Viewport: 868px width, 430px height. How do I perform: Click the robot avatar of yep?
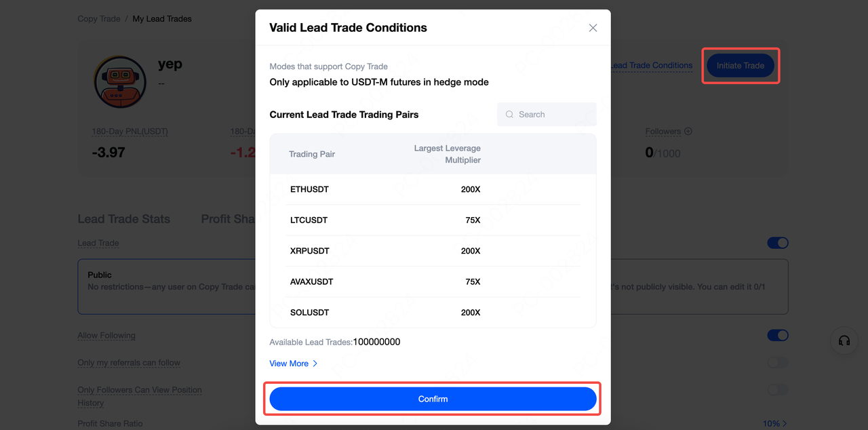pyautogui.click(x=120, y=82)
